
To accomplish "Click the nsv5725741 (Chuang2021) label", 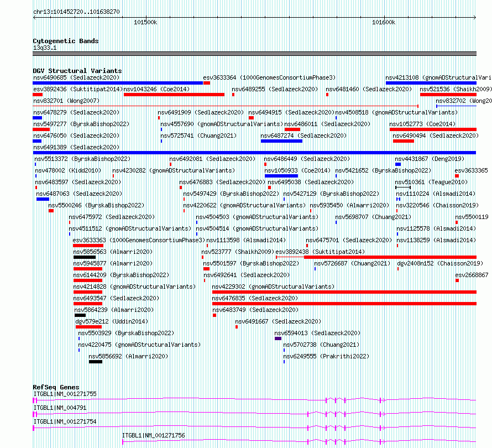I will coord(198,136).
